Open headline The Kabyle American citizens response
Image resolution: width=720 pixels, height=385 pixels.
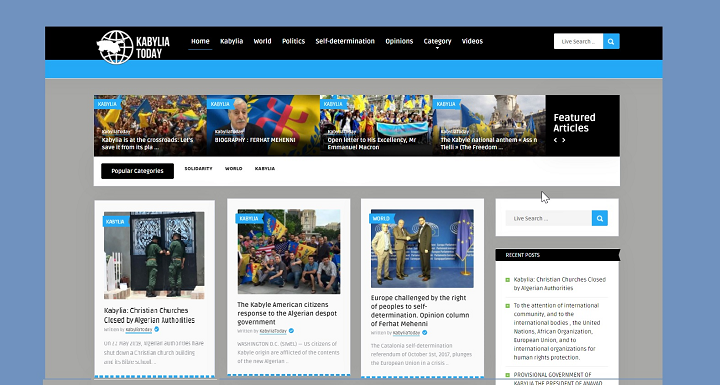pos(287,313)
